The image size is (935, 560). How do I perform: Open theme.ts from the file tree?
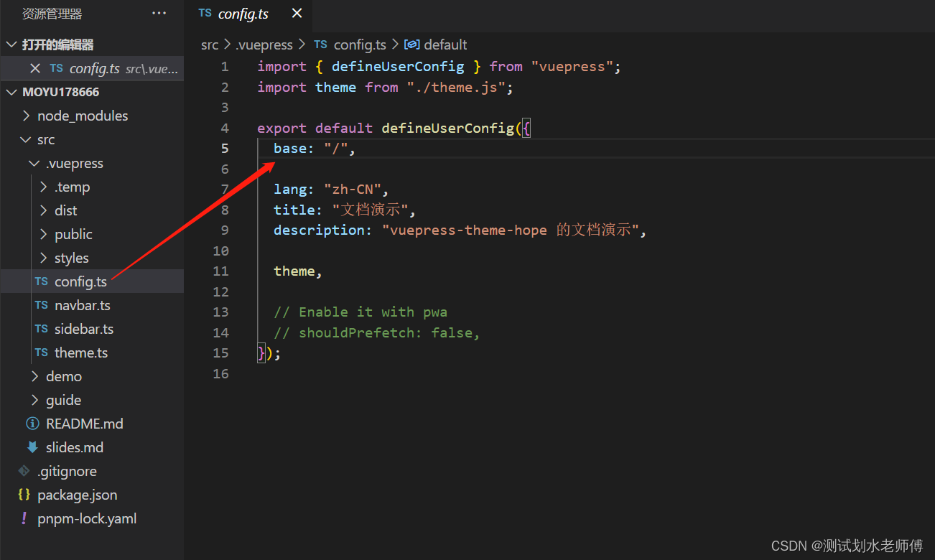92,353
